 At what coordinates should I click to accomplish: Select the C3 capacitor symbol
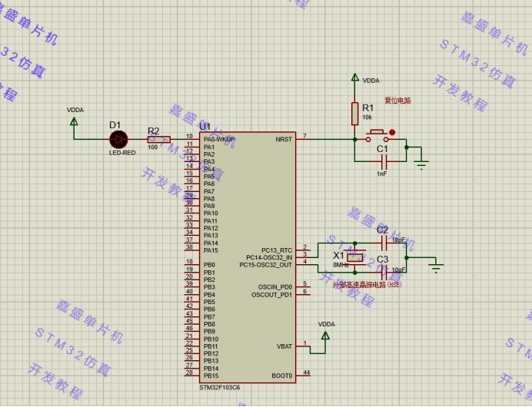(x=384, y=272)
